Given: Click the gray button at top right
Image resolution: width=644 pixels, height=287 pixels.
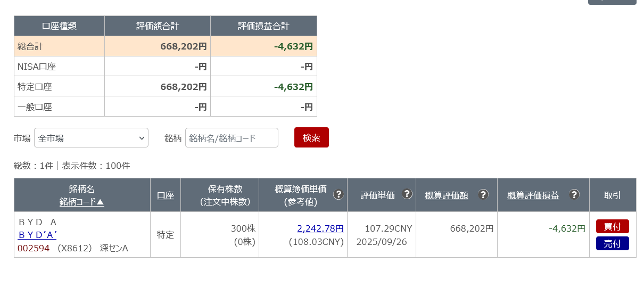Looking at the screenshot, I should click(612, 2).
